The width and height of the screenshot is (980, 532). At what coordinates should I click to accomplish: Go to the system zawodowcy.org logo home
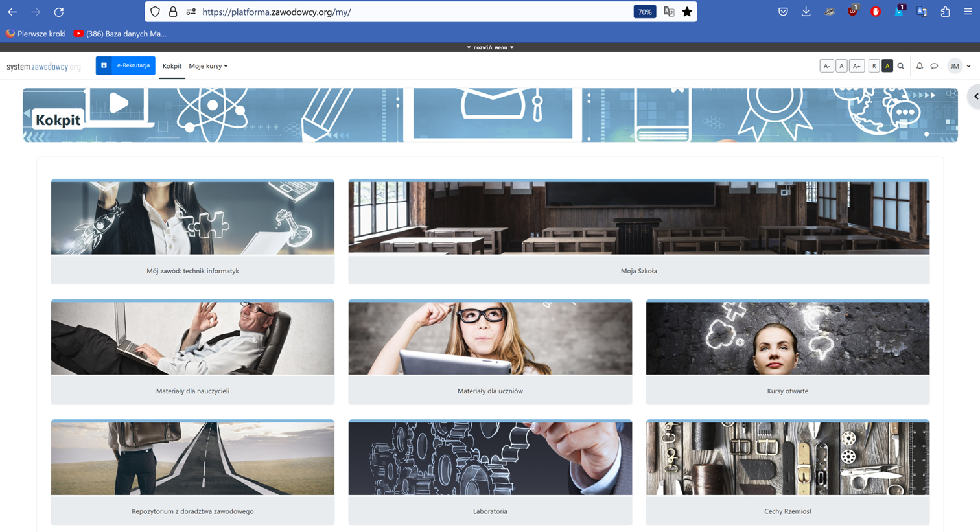[43, 67]
